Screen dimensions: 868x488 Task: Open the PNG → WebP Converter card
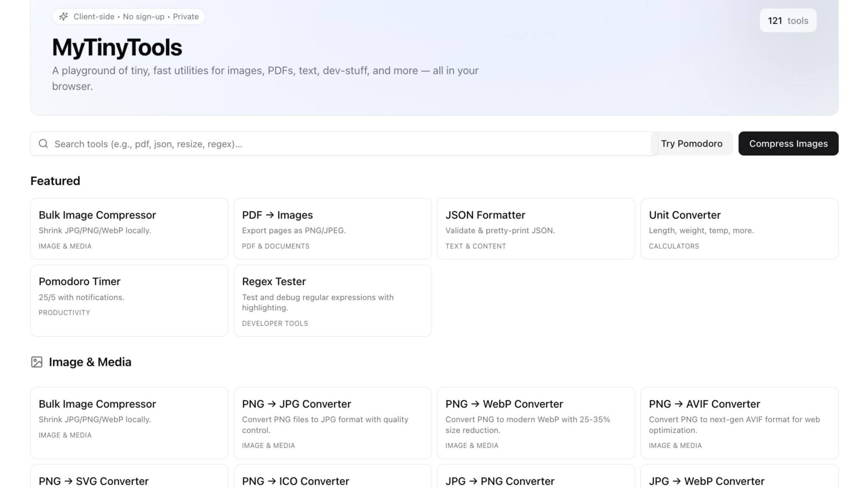point(536,423)
